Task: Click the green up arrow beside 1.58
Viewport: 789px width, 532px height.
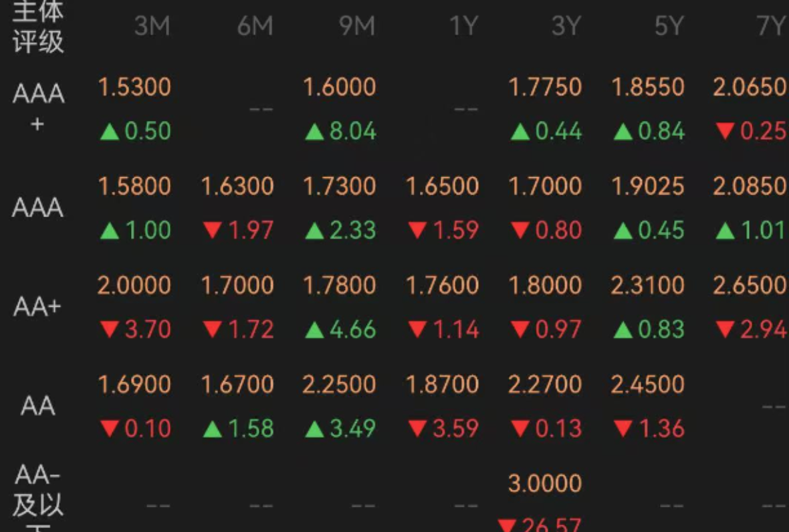Action: click(x=213, y=430)
